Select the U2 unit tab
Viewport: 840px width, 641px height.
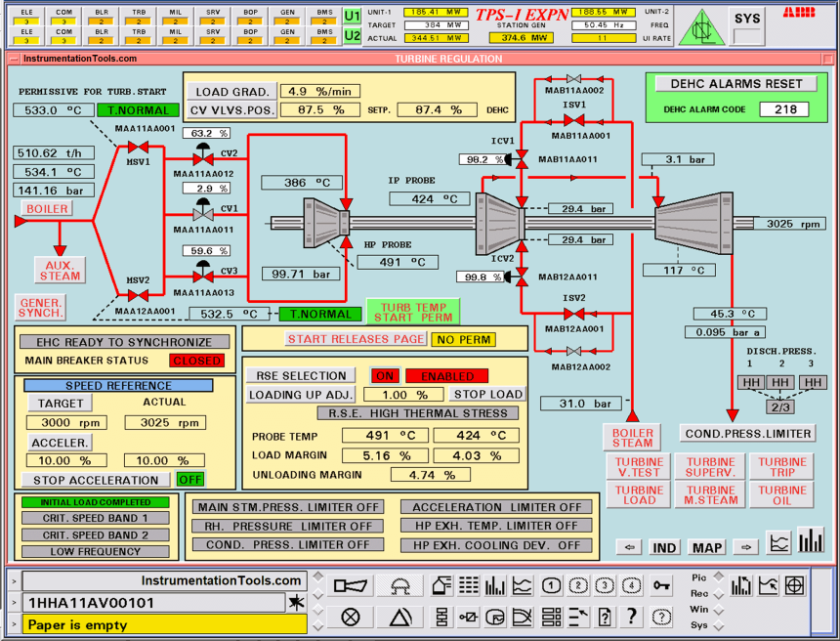[352, 36]
